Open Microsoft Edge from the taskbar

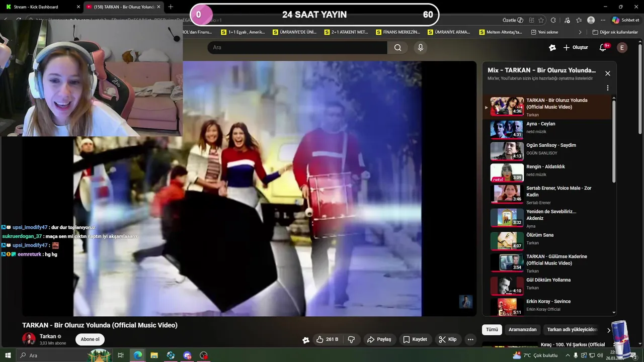coord(137,355)
